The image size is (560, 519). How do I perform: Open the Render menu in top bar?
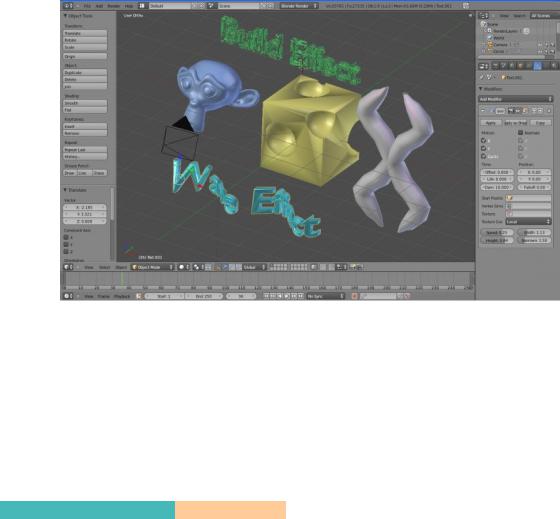coord(114,6)
